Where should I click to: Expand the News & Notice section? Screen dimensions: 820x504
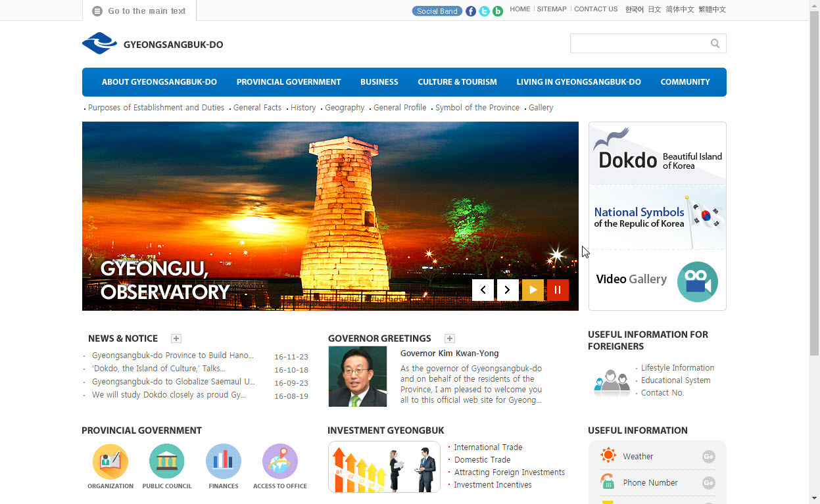point(176,338)
